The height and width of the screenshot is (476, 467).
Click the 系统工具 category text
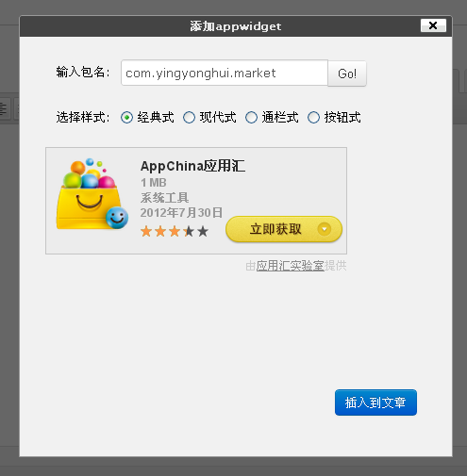click(x=164, y=198)
